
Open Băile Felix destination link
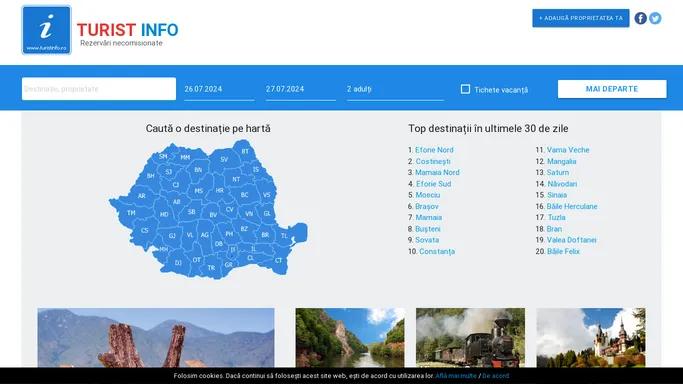(x=563, y=251)
